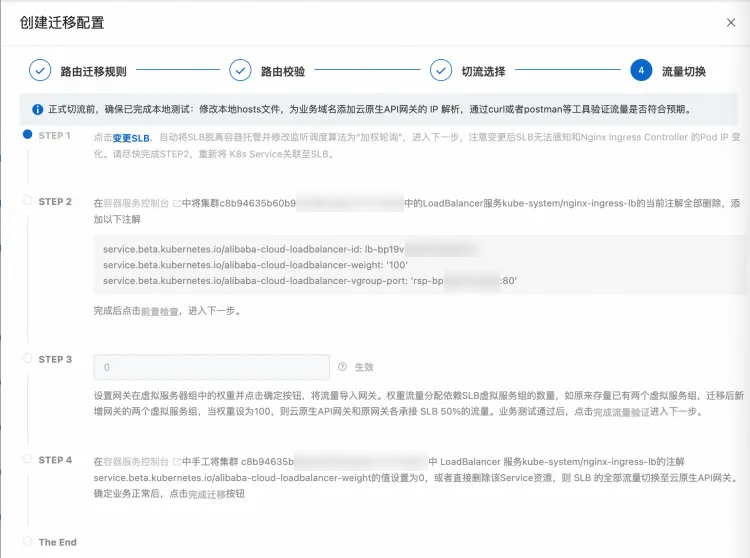Select the 流量切换 step label
This screenshot has width=750, height=558.
click(x=684, y=72)
